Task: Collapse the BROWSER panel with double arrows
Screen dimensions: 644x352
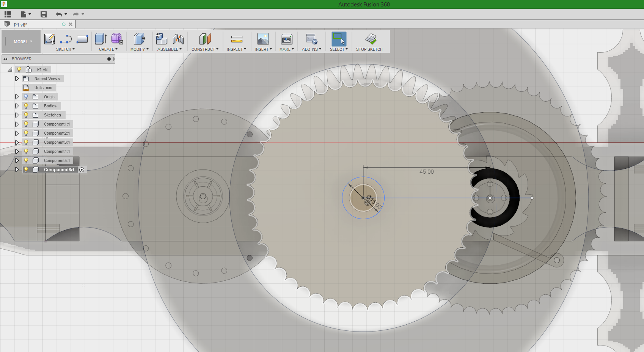Action: [x=5, y=59]
